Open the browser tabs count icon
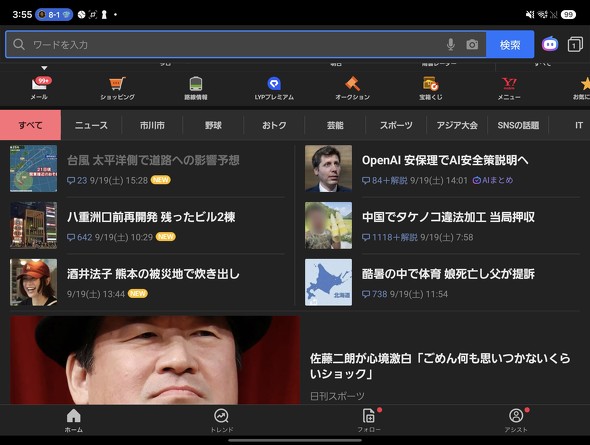Image resolution: width=590 pixels, height=445 pixels. (575, 44)
